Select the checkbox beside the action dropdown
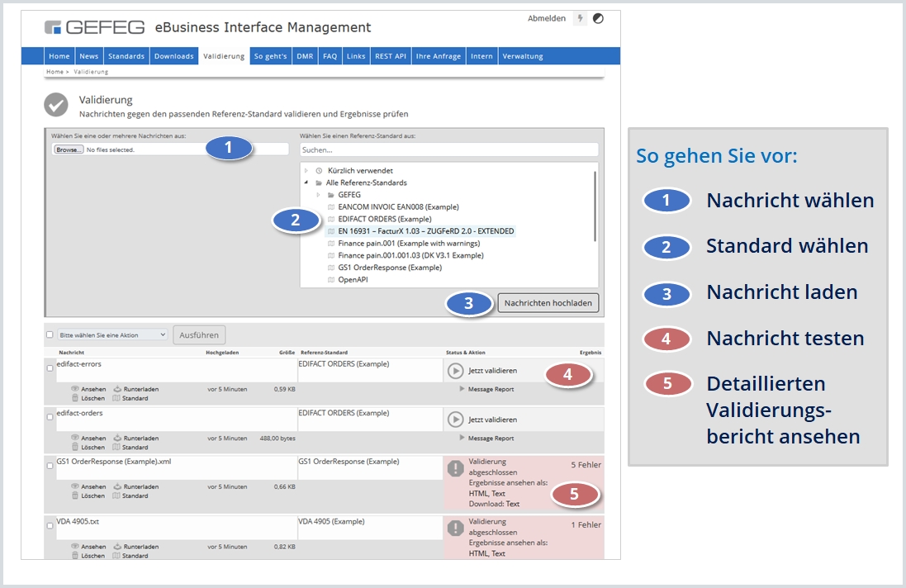This screenshot has width=906, height=588. pos(50,334)
